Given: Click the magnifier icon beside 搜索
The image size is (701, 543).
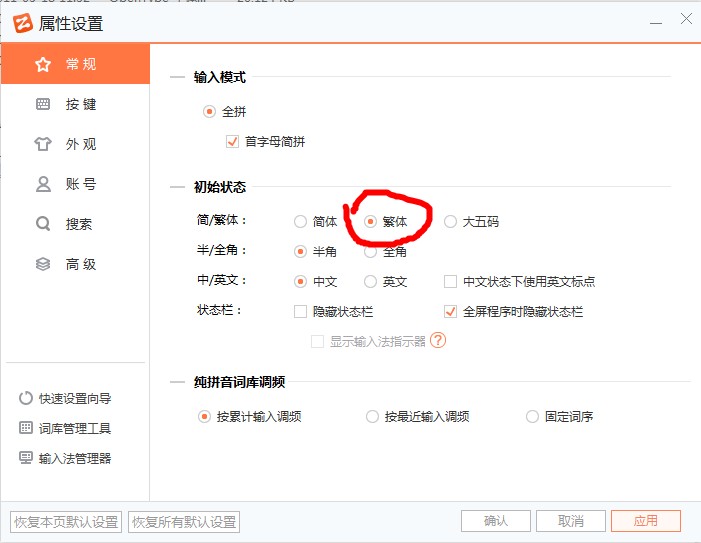Looking at the screenshot, I should pos(43,223).
